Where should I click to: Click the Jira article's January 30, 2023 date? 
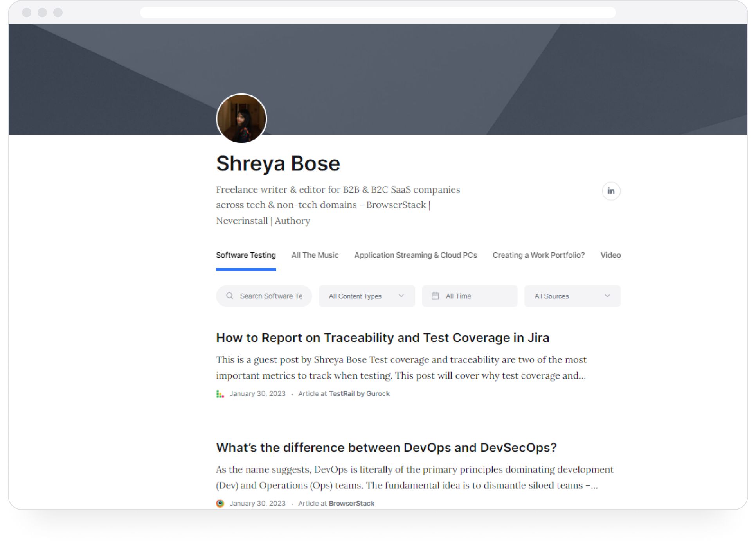pos(257,394)
